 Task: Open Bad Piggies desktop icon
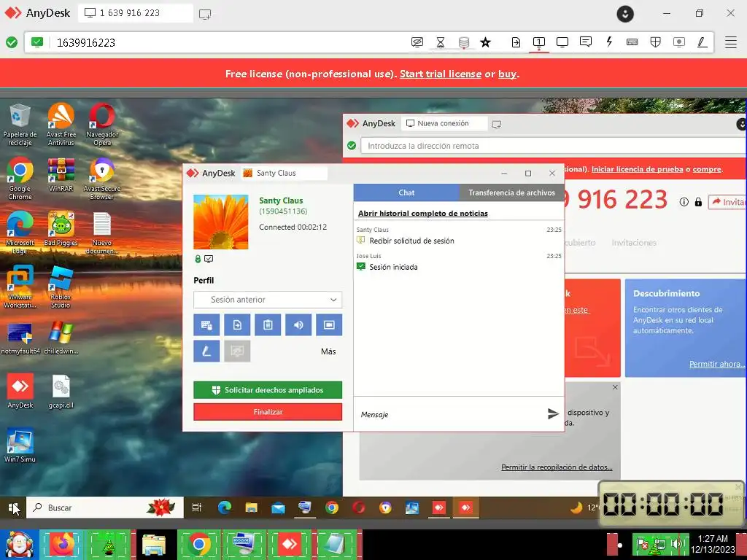(x=61, y=230)
